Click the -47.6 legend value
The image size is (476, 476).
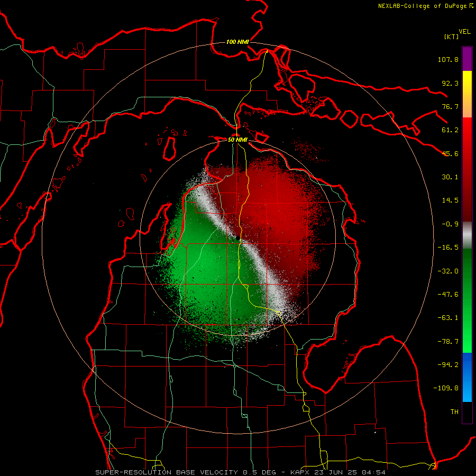[448, 295]
